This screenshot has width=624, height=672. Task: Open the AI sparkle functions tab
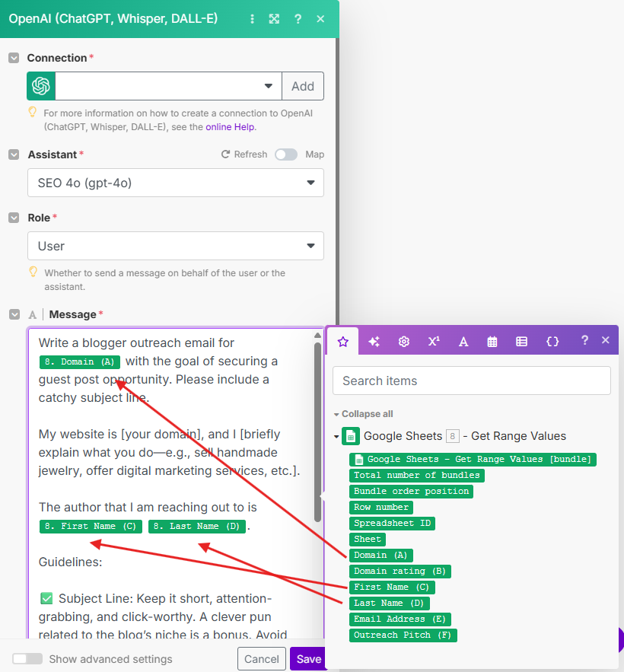tap(374, 342)
